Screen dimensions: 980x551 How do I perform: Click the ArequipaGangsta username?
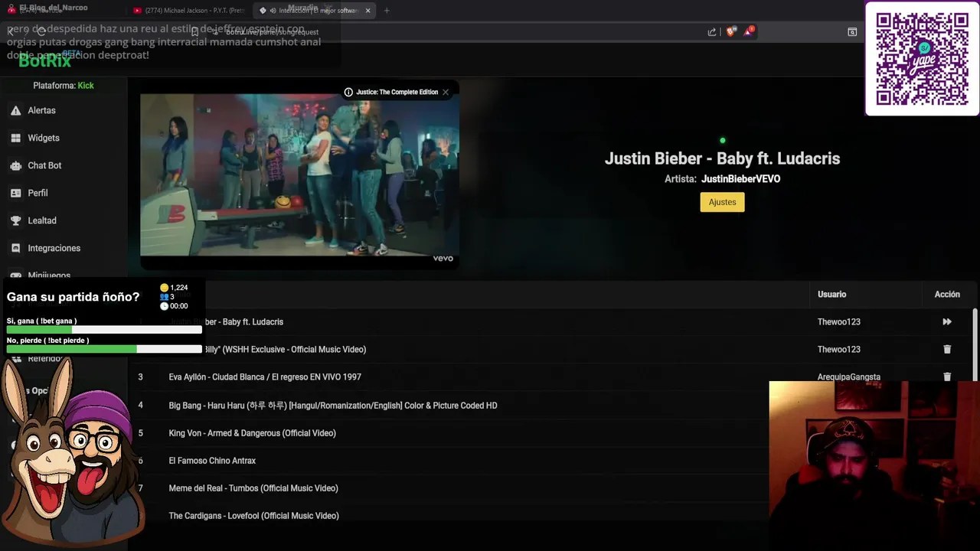tap(848, 377)
